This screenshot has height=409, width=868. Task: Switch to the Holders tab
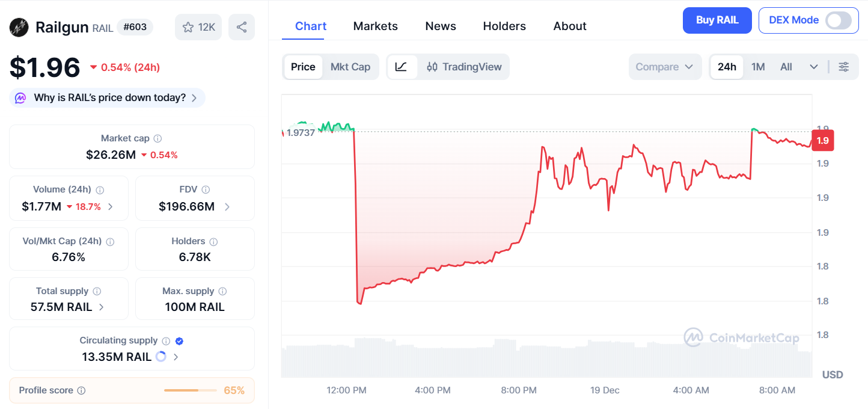coord(504,26)
